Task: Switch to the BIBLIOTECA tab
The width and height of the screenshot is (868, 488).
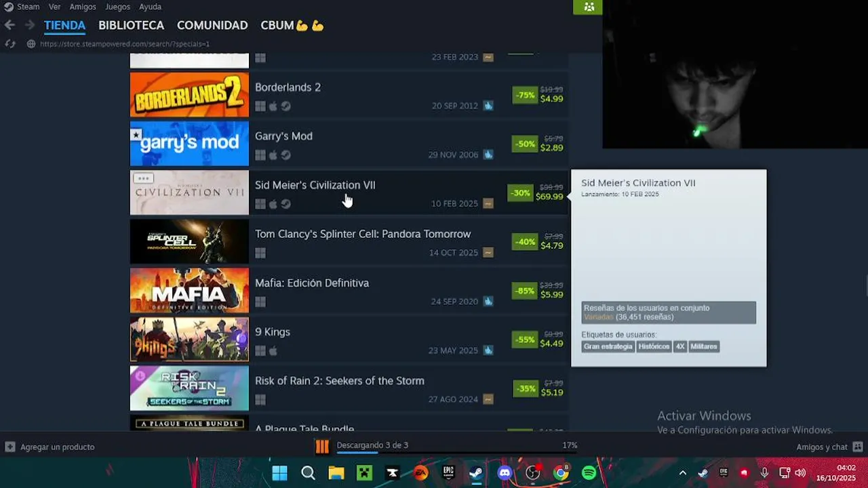Action: (x=131, y=25)
